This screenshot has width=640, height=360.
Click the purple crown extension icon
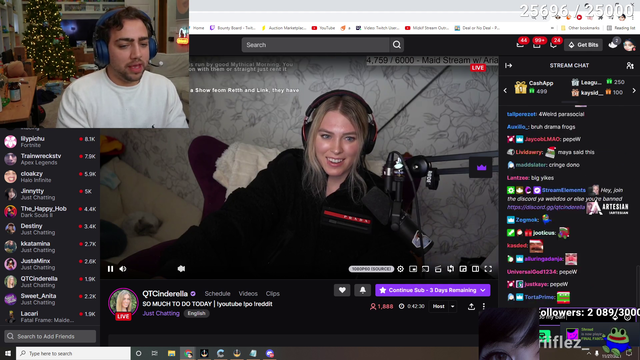click(482, 167)
